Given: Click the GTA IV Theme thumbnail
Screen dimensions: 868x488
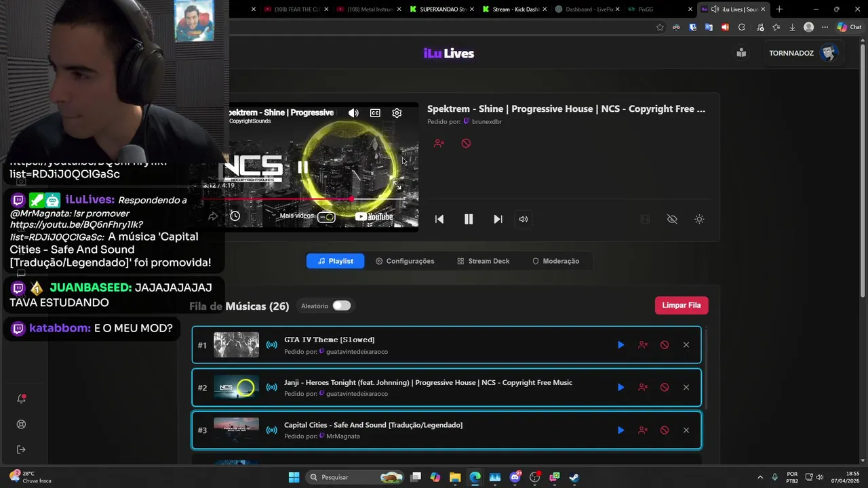Looking at the screenshot, I should [236, 345].
